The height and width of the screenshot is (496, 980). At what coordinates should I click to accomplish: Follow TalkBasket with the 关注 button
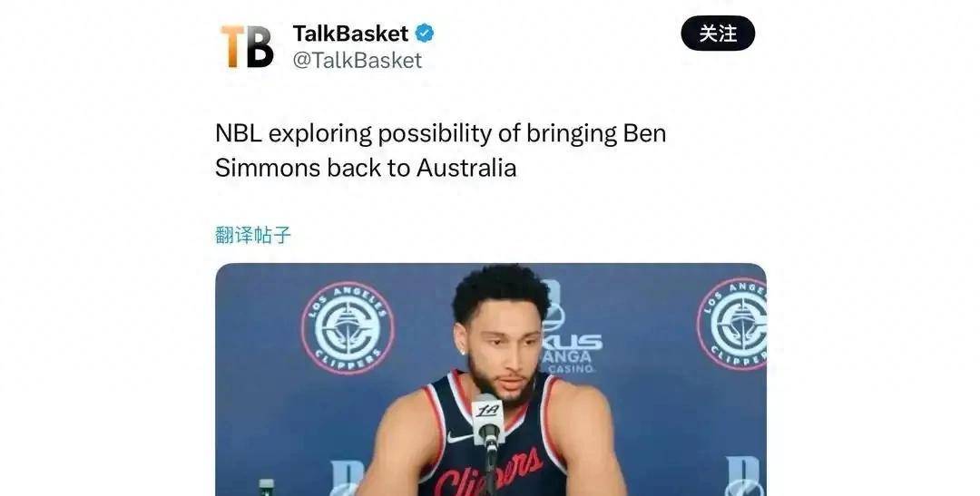718,34
